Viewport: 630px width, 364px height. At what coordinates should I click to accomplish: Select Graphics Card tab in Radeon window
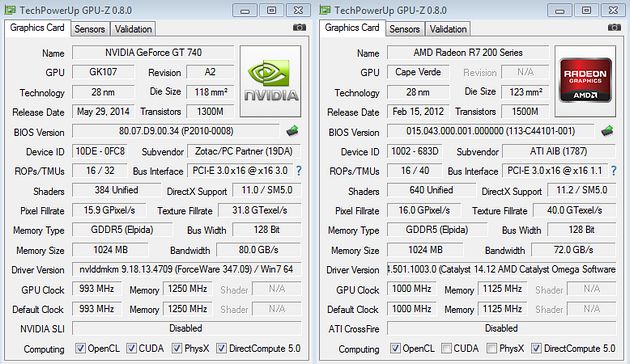click(352, 28)
